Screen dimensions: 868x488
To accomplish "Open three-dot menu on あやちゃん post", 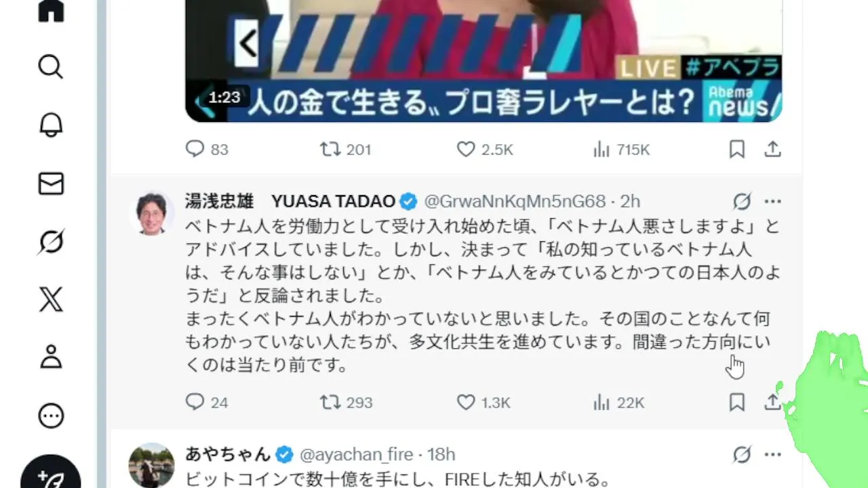I will (773, 454).
